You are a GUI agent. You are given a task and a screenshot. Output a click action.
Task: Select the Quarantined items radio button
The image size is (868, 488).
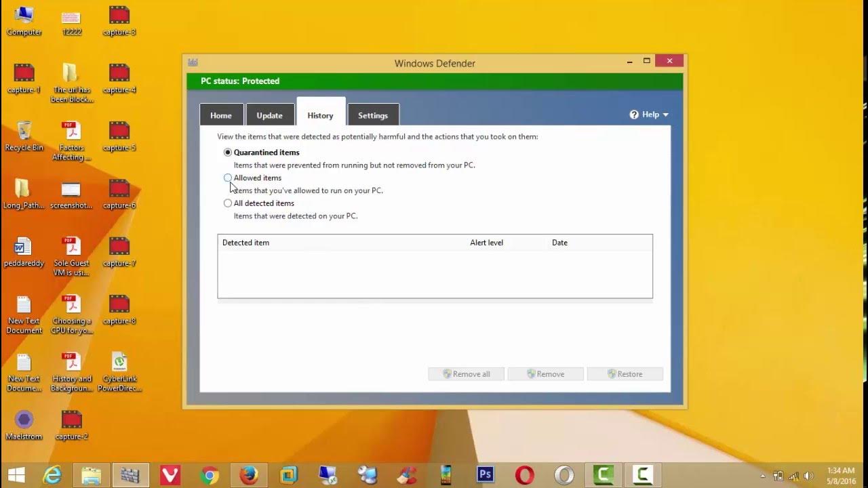pos(228,152)
